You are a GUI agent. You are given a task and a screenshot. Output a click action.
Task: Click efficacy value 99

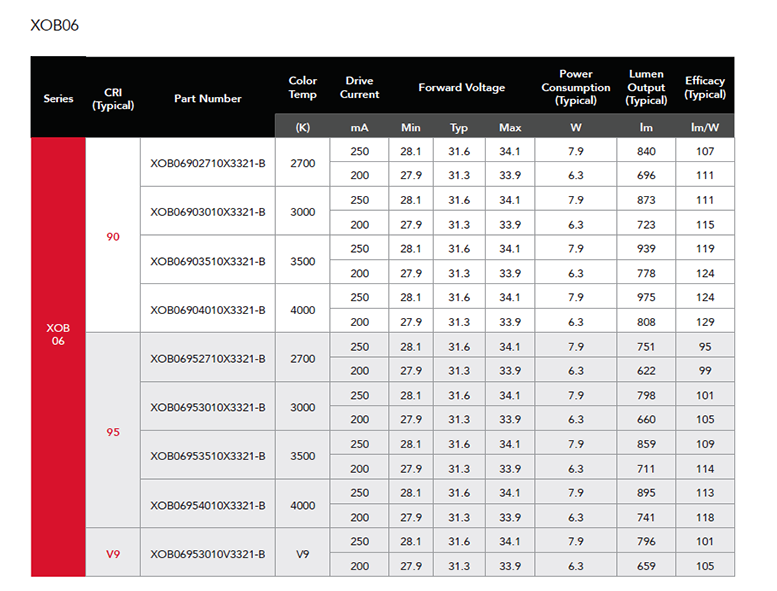(x=705, y=371)
